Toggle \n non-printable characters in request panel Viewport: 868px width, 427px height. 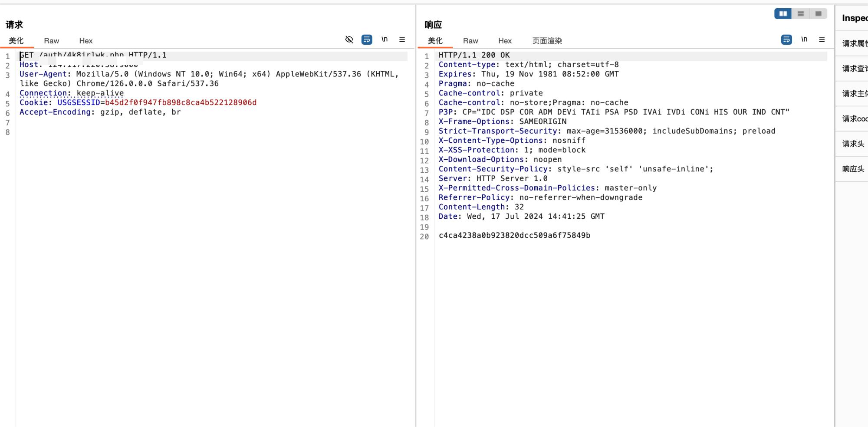385,39
